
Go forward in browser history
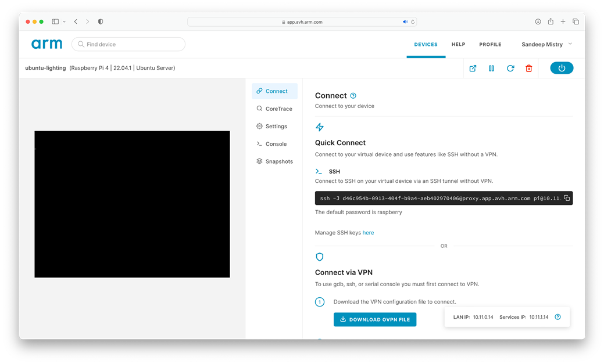click(87, 22)
